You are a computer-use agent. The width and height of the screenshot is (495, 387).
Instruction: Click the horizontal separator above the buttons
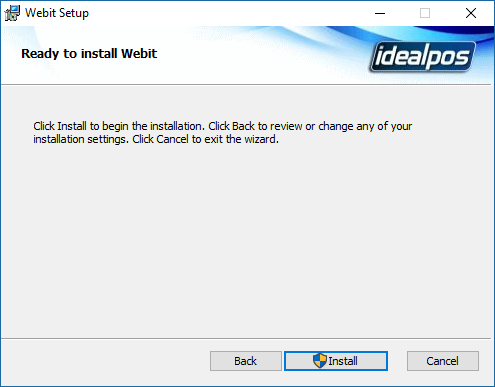click(246, 339)
